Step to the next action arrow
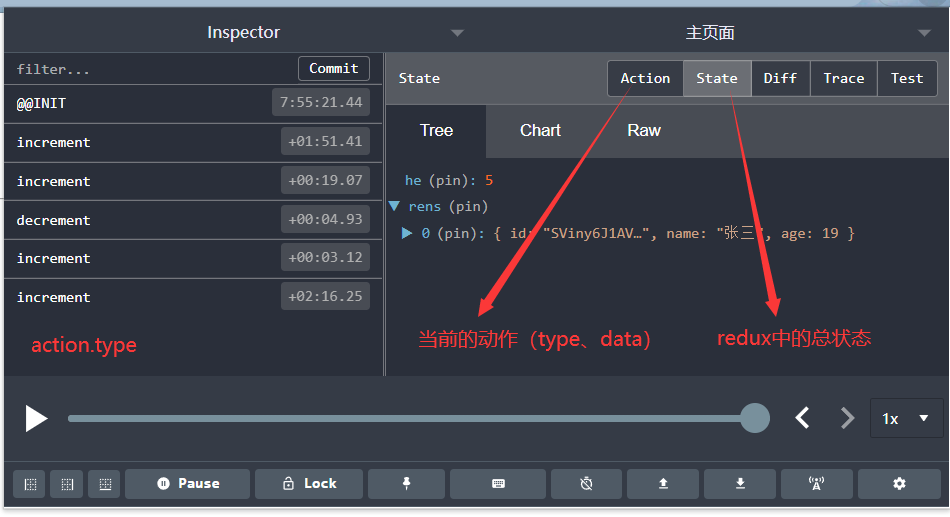This screenshot has height=517, width=950. 847,418
